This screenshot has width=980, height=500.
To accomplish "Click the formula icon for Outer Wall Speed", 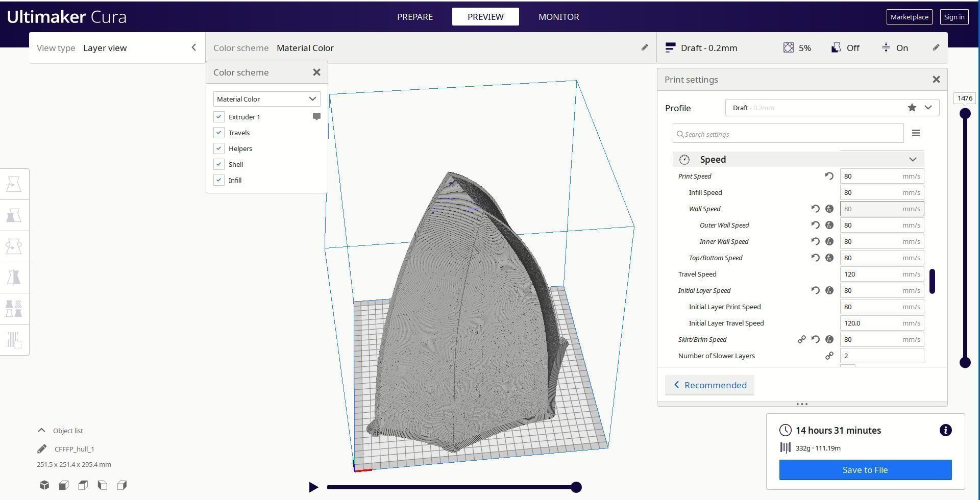I will (x=829, y=225).
